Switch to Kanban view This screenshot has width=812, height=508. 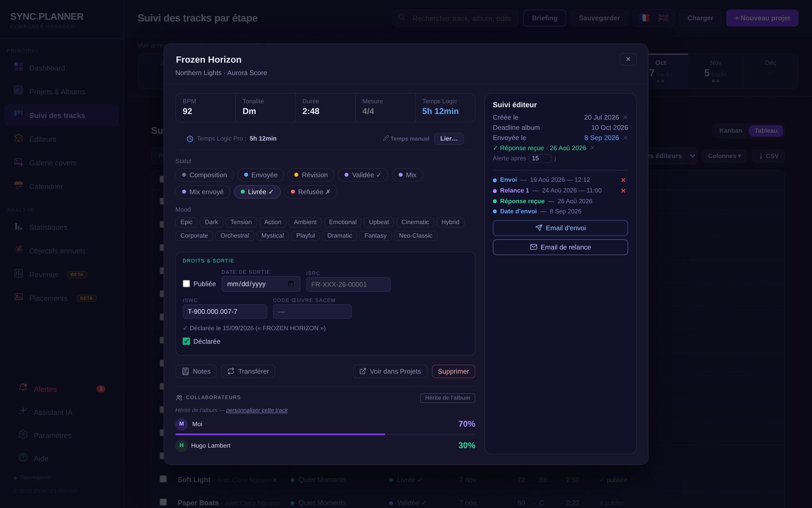pyautogui.click(x=730, y=131)
